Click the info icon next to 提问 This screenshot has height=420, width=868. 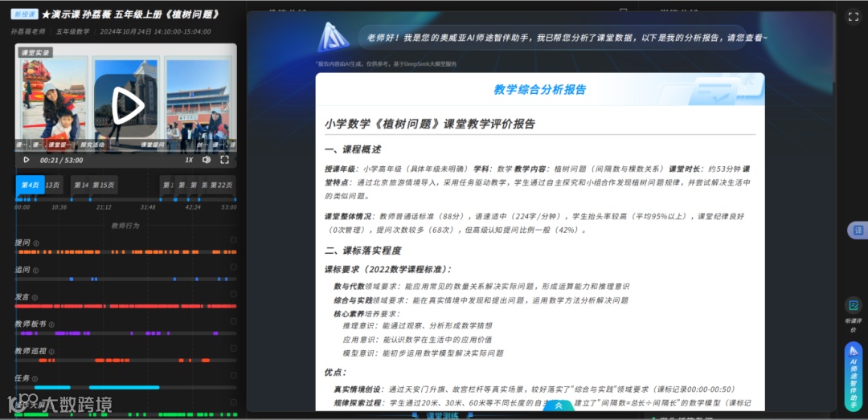pos(36,243)
